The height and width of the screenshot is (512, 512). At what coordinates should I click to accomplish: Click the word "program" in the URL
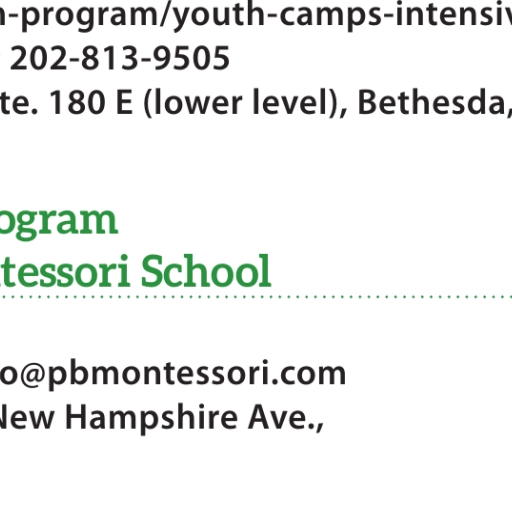89,17
